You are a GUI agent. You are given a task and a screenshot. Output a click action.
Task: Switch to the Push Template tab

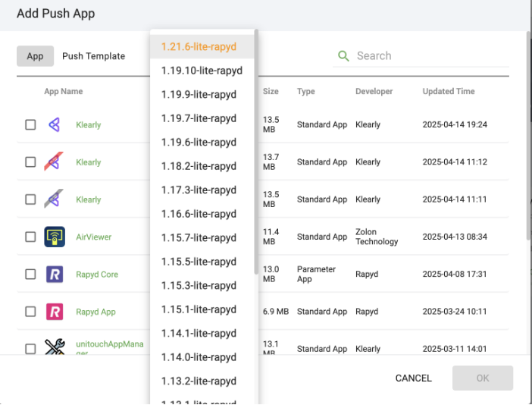click(94, 56)
